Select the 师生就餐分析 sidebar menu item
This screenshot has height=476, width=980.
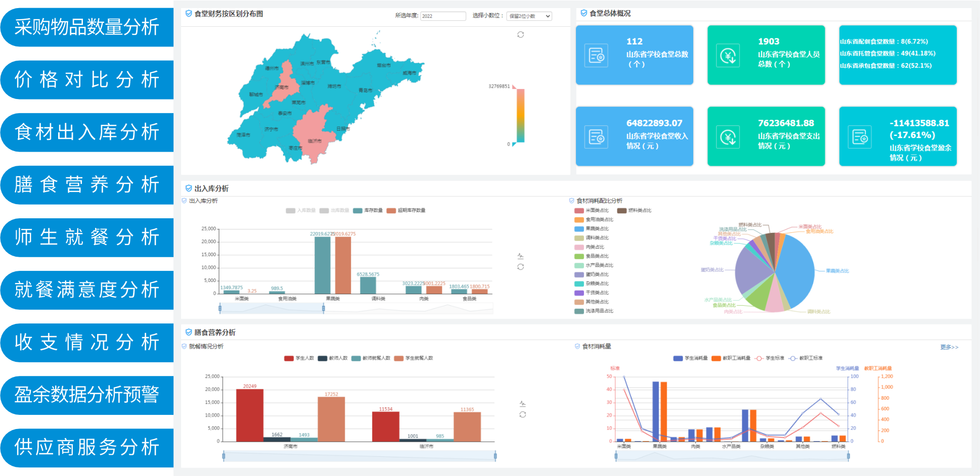86,237
